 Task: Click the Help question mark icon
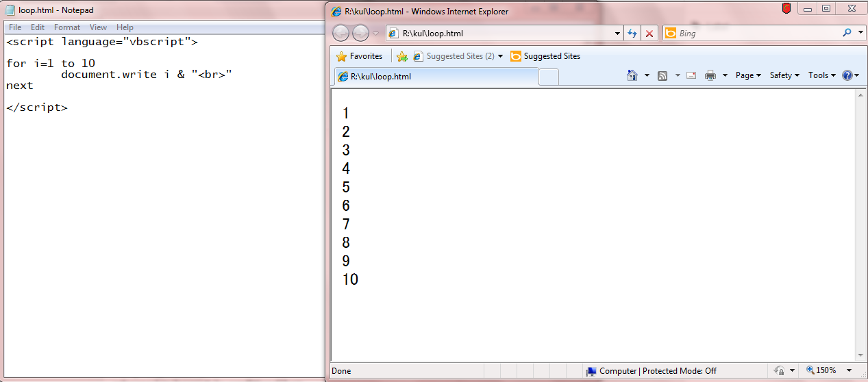tap(847, 75)
